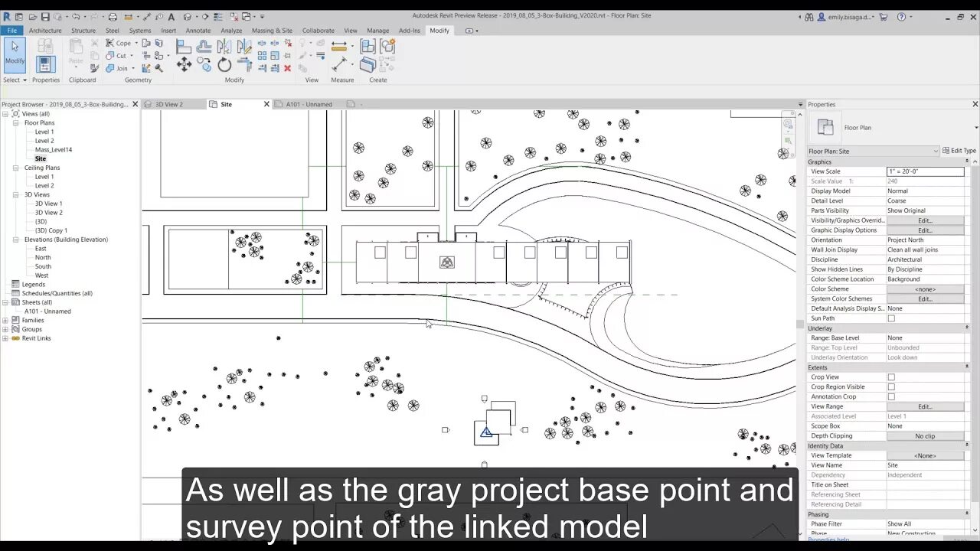Image resolution: width=980 pixels, height=551 pixels.
Task: Click the Create Parts icon
Action: pyautogui.click(x=367, y=65)
